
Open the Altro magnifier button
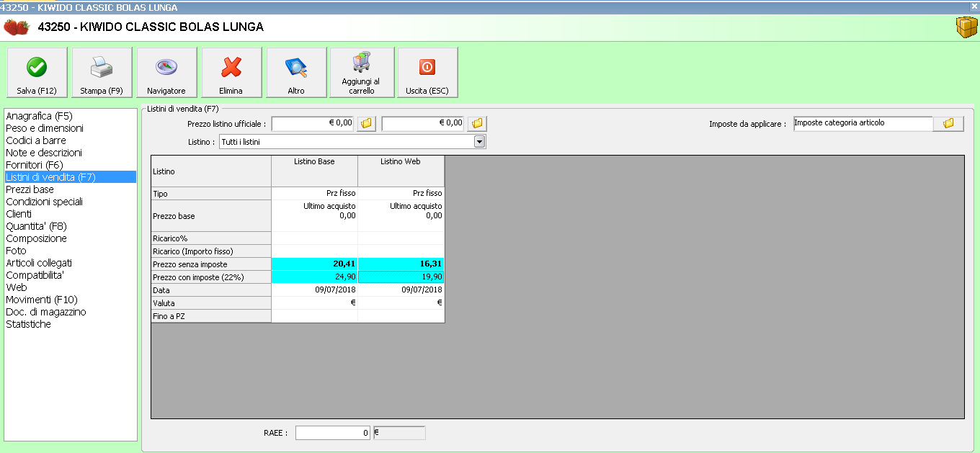(296, 73)
